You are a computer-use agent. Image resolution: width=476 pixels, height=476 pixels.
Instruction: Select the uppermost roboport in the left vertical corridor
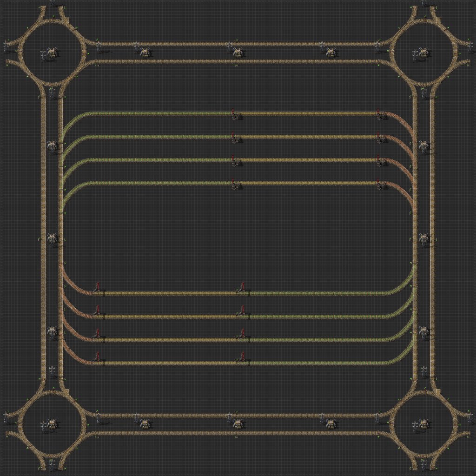[x=53, y=145]
